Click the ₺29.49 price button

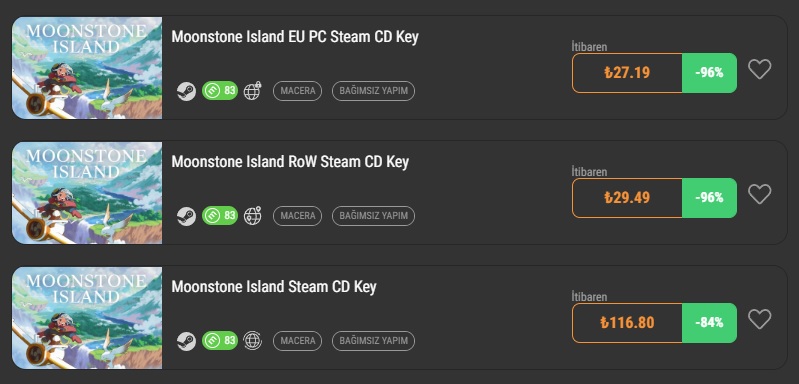tap(627, 198)
